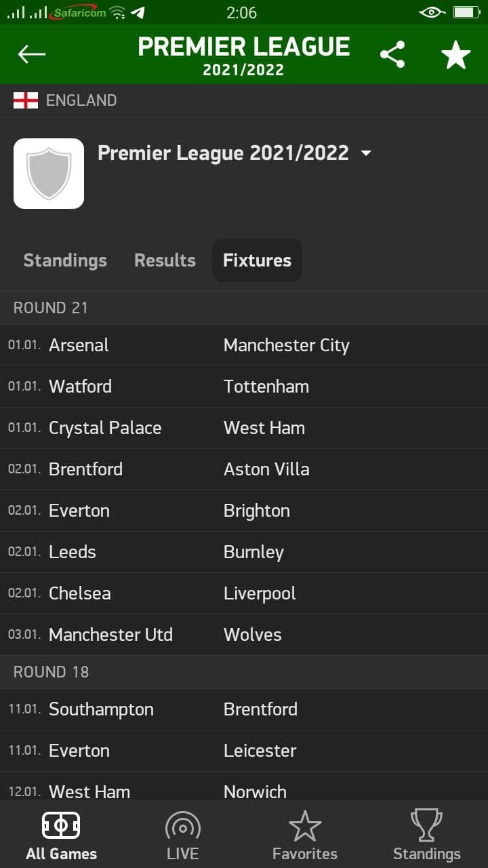Open the All Games pitch icon
Viewport: 488px width, 868px height.
point(61,825)
